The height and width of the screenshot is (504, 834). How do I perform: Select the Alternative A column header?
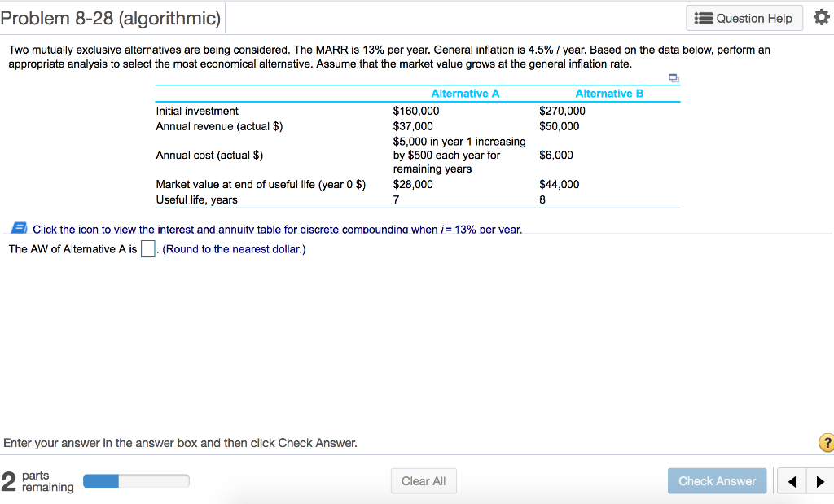click(x=465, y=93)
